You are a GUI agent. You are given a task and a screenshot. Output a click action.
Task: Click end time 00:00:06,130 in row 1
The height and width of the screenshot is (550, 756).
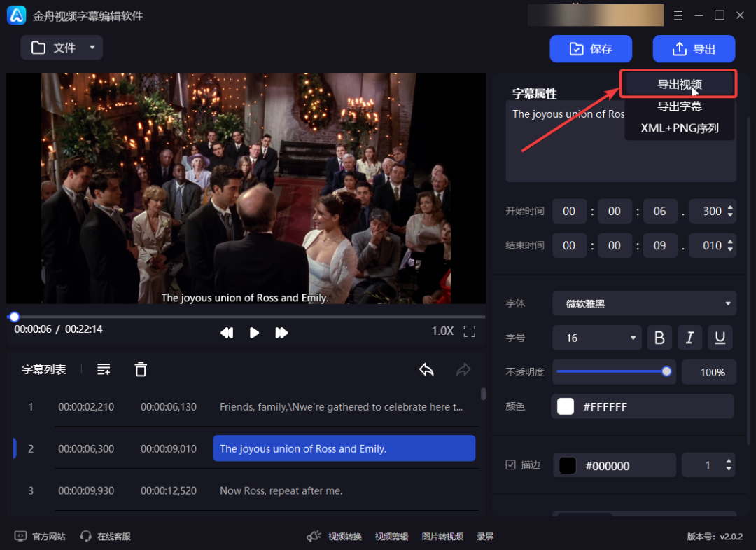(169, 406)
